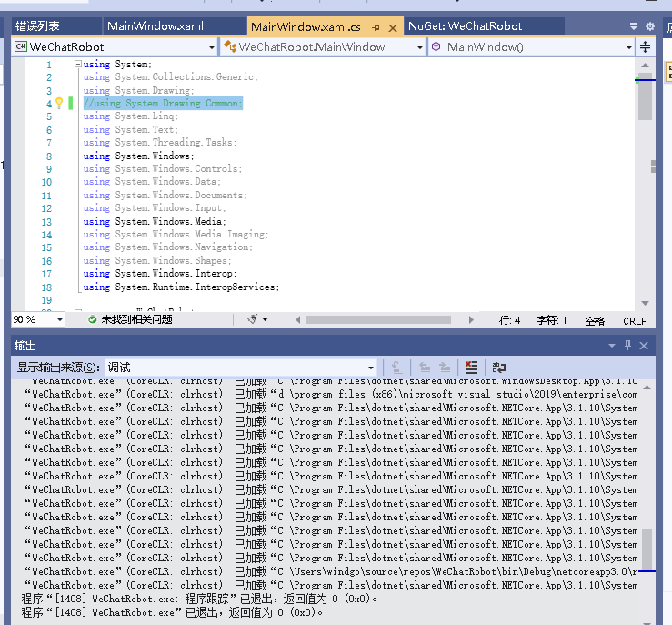Click the last output line 已退出 返回值为 0

[172, 612]
